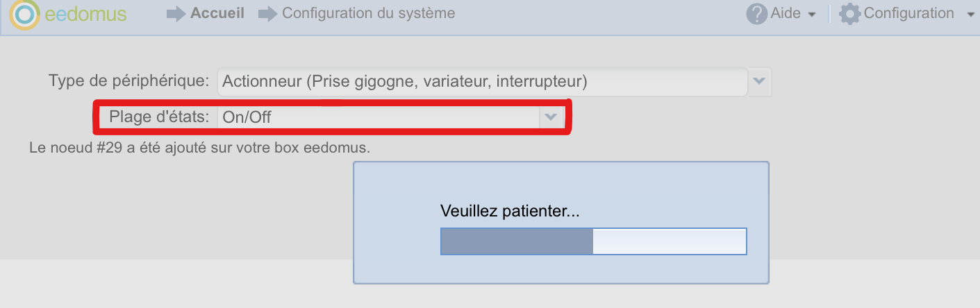Open the Configuration menu label

click(908, 13)
